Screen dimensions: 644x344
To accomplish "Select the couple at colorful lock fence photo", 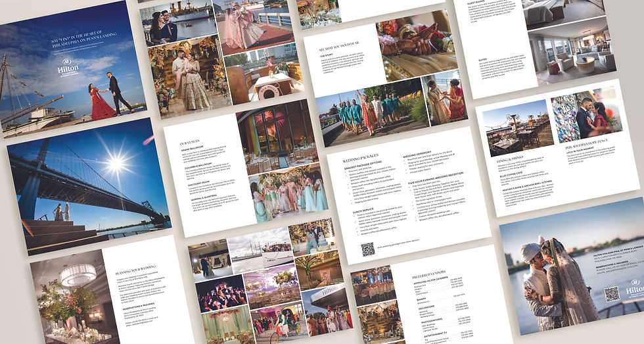I will click(x=586, y=114).
